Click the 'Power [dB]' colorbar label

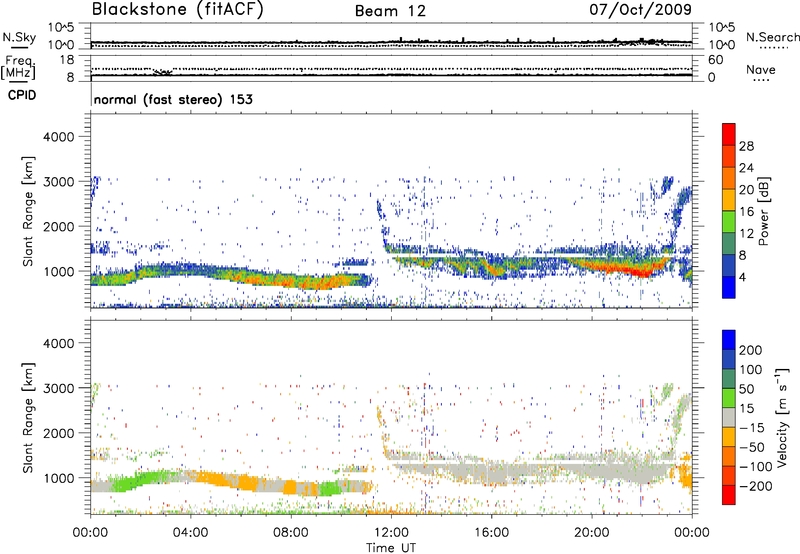(x=763, y=211)
